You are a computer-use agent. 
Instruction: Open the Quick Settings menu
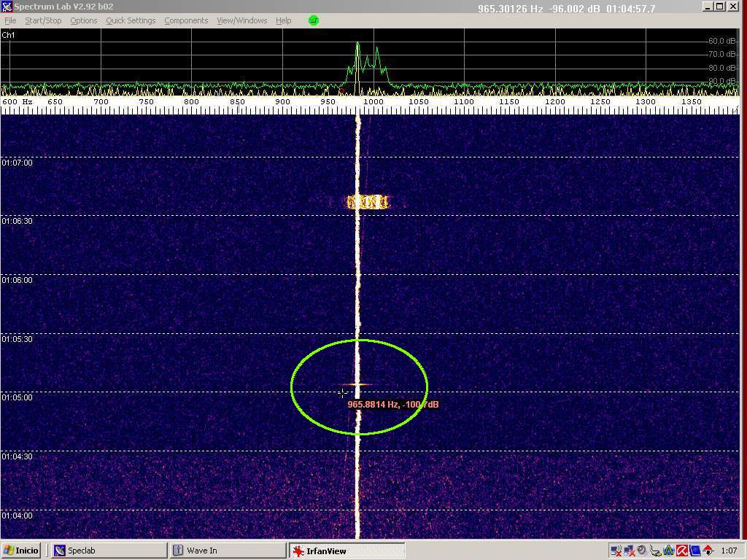(131, 20)
